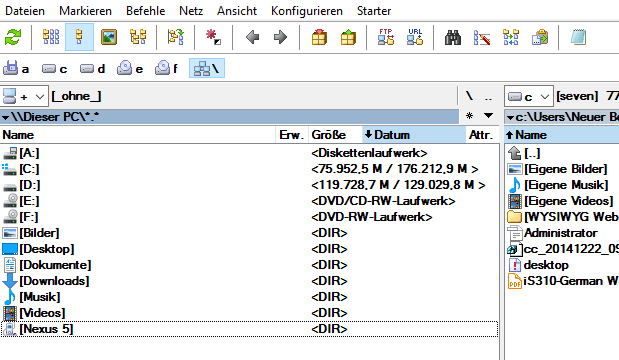Screen dimensions: 619x360
Task: Select the [D:] drive row
Action: click(x=249, y=185)
